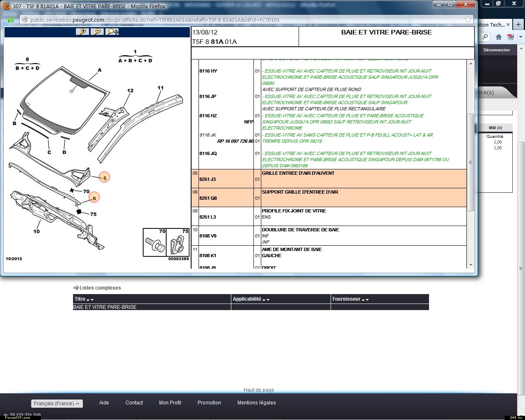Click the search magnifier in background toolbar
This screenshot has height=420, width=525.
coord(485,37)
